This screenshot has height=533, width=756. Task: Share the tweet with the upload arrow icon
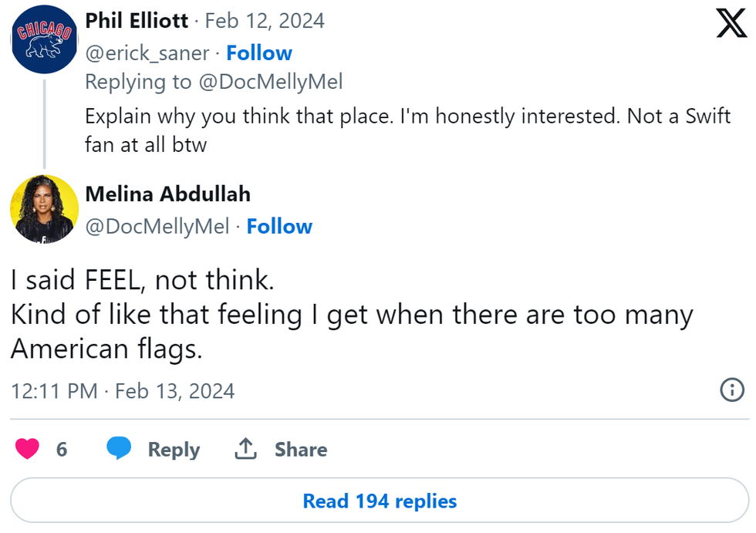pos(245,449)
